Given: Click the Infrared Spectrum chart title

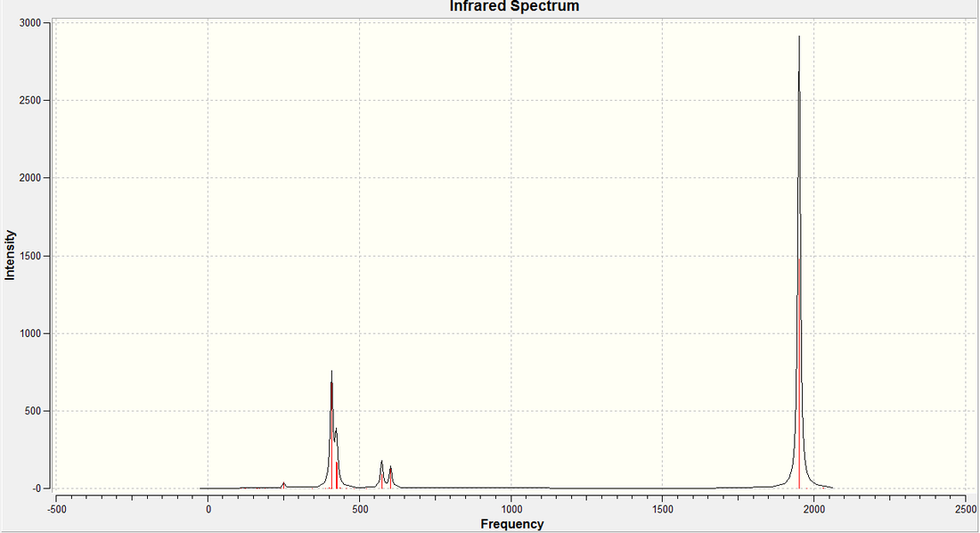Looking at the screenshot, I should tap(514, 6).
